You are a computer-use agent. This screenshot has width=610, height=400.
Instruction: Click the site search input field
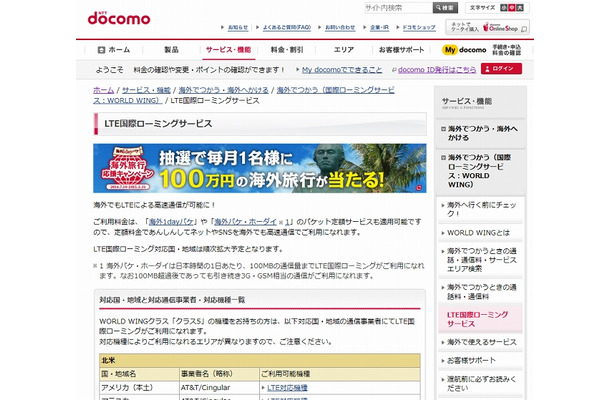click(398, 7)
